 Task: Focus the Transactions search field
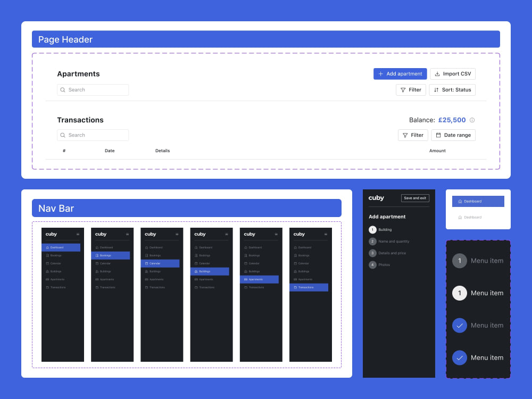coord(93,135)
